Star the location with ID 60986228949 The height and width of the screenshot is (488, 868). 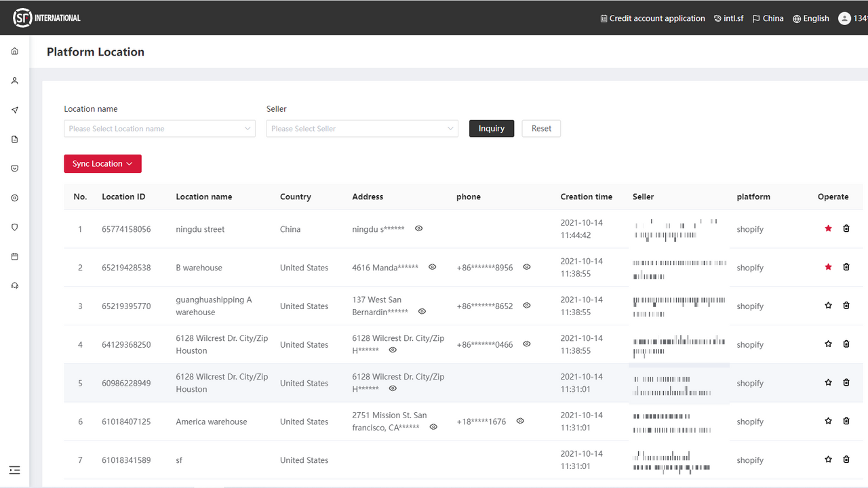click(x=828, y=382)
